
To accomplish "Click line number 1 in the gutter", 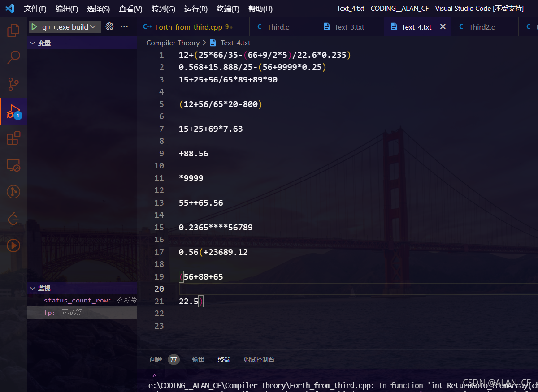I will 161,55.
